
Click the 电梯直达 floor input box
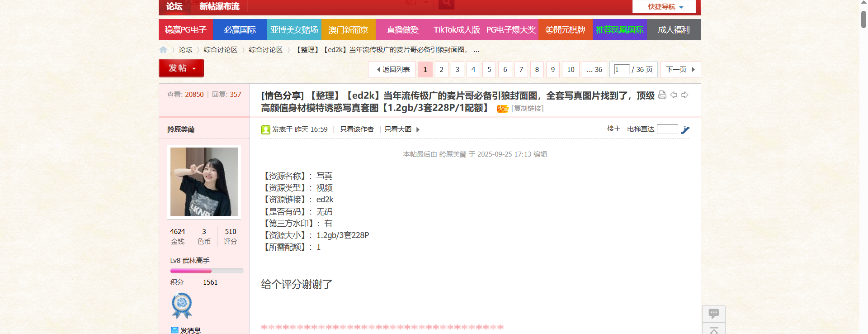667,129
